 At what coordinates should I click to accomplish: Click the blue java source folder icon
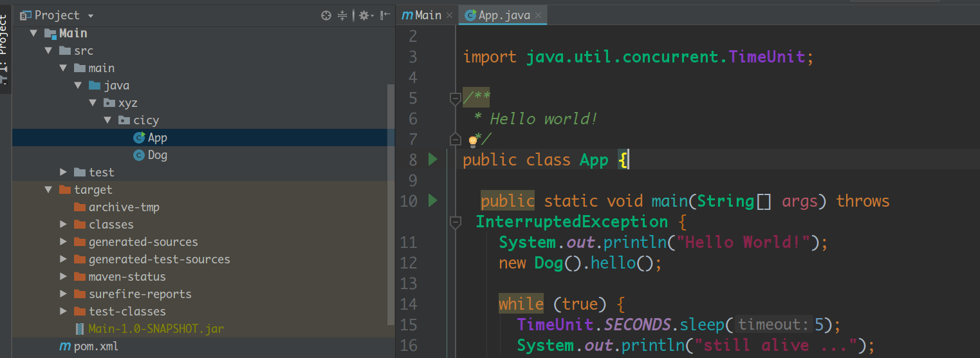point(95,85)
